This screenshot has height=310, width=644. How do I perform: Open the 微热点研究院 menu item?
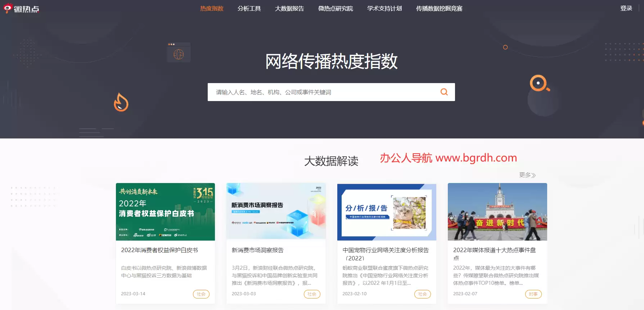click(x=335, y=8)
